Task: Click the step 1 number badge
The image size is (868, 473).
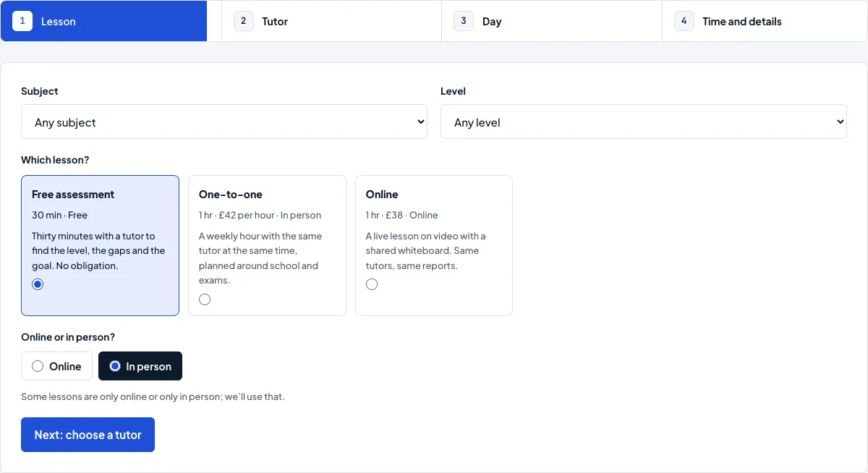Action: tap(22, 21)
